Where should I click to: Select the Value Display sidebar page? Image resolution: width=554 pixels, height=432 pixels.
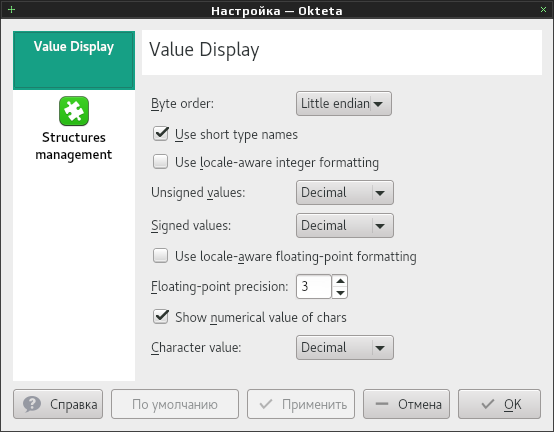pos(74,60)
